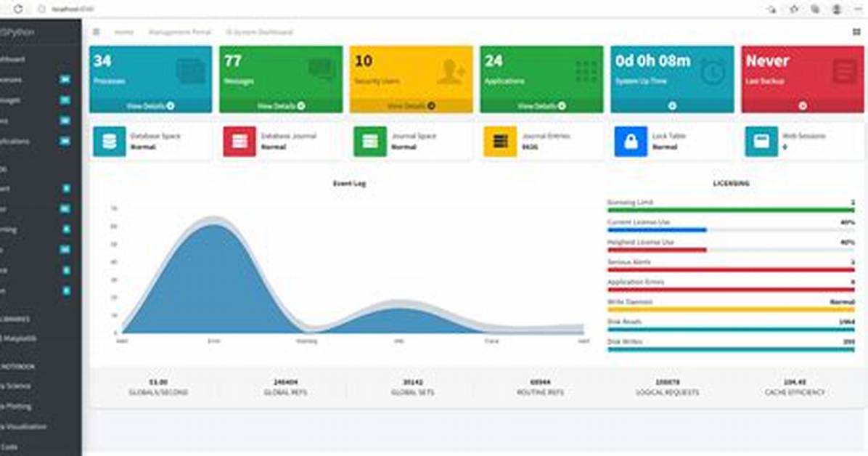
Task: Open View Details on Security Users card
Action: point(412,106)
